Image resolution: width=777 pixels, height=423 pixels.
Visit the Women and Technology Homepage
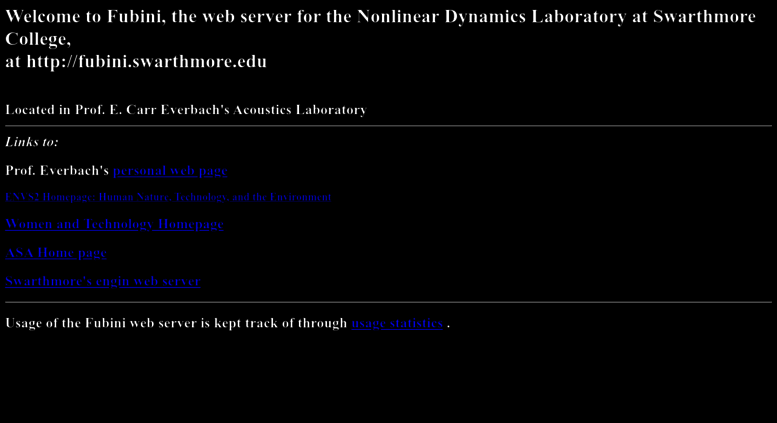(114, 224)
